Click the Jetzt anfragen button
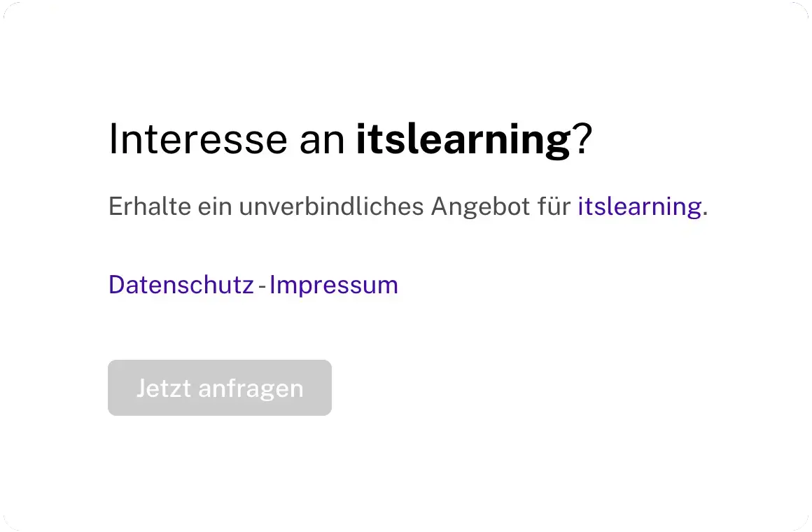812x532 pixels. [219, 388]
